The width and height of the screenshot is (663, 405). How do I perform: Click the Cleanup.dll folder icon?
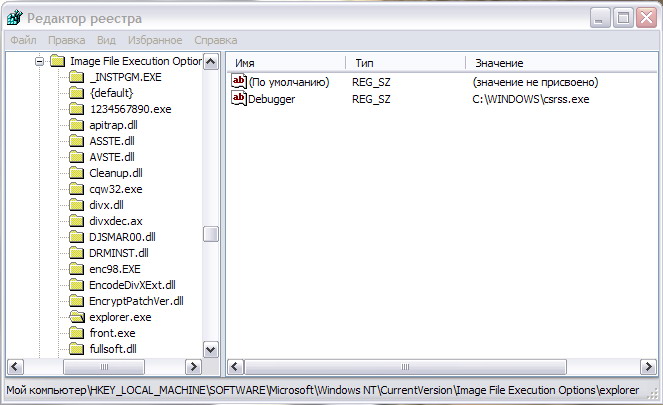click(x=77, y=173)
